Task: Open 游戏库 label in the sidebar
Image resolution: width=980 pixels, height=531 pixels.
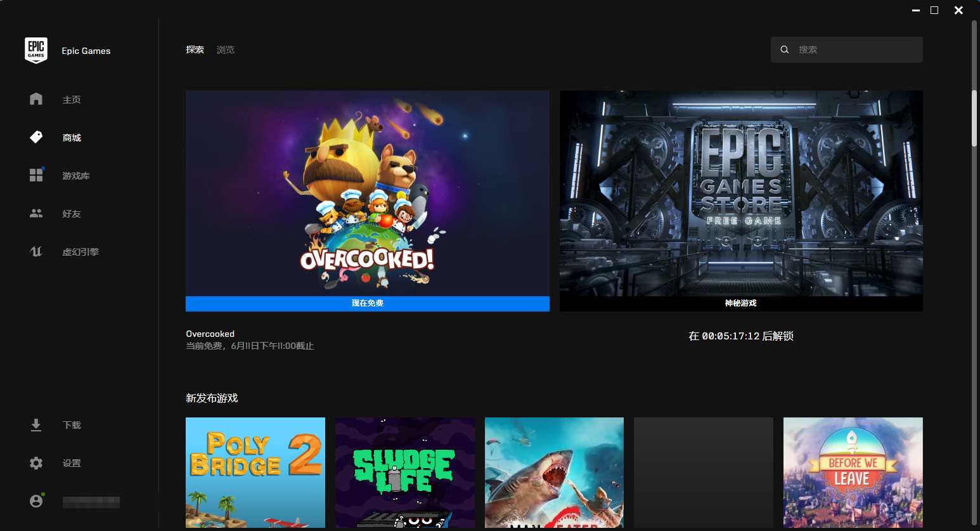Action: click(x=76, y=176)
